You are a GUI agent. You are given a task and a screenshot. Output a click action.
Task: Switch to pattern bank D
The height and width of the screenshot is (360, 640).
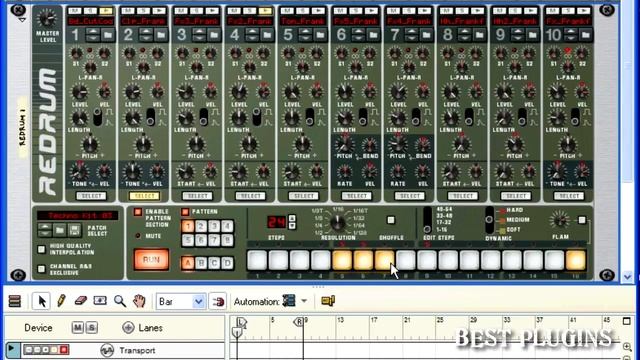click(x=227, y=263)
